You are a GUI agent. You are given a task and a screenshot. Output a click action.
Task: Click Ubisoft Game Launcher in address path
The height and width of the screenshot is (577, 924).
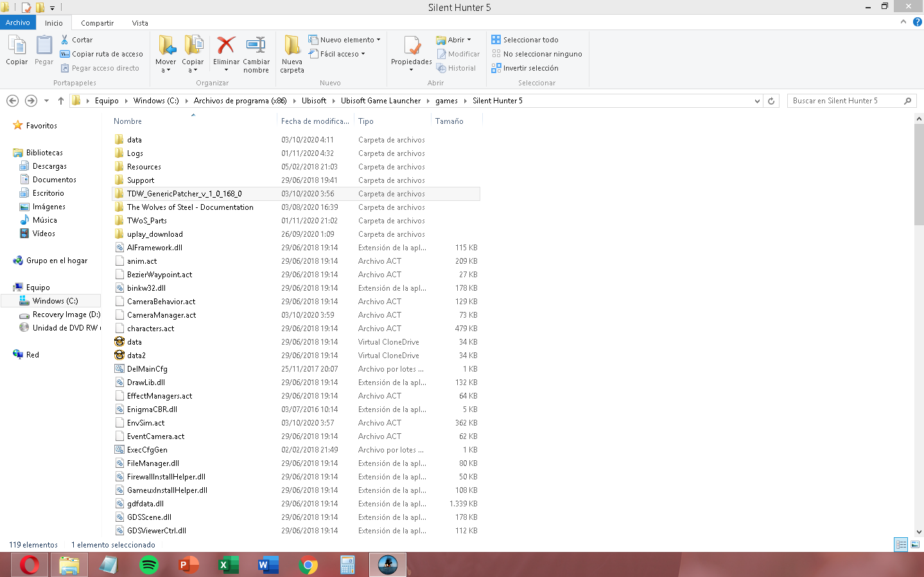(381, 101)
